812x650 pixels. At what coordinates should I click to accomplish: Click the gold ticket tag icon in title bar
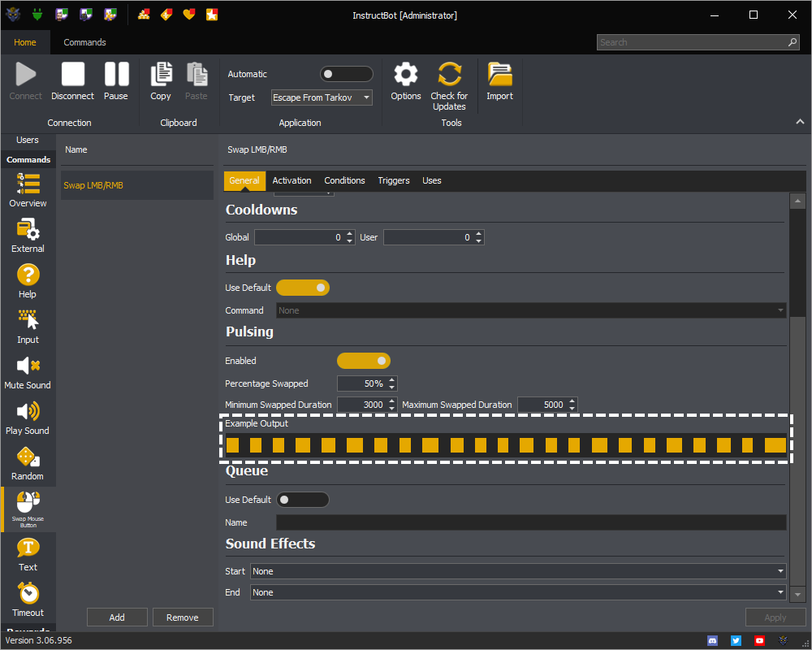click(x=166, y=15)
